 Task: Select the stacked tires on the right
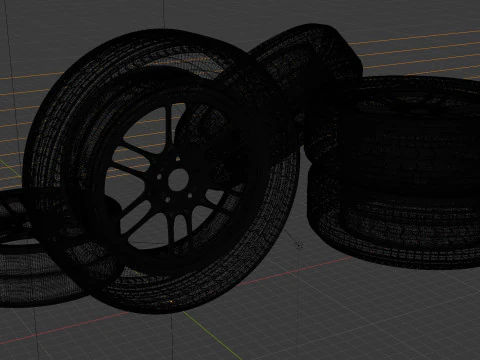click(394, 173)
